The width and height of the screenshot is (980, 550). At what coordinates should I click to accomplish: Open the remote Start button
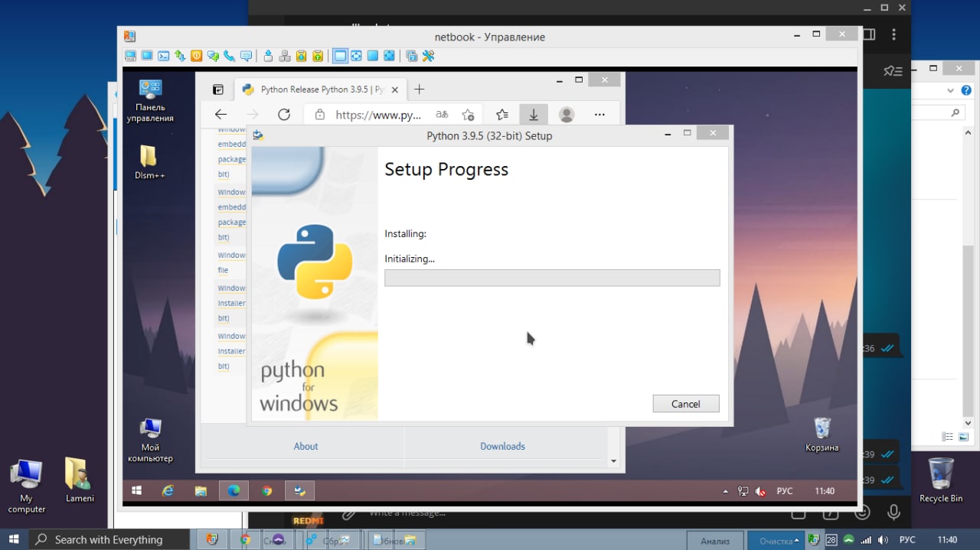click(137, 490)
